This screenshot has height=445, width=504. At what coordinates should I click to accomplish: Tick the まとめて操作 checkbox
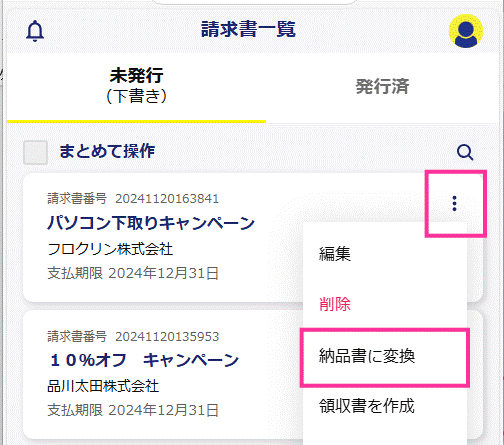pyautogui.click(x=35, y=152)
